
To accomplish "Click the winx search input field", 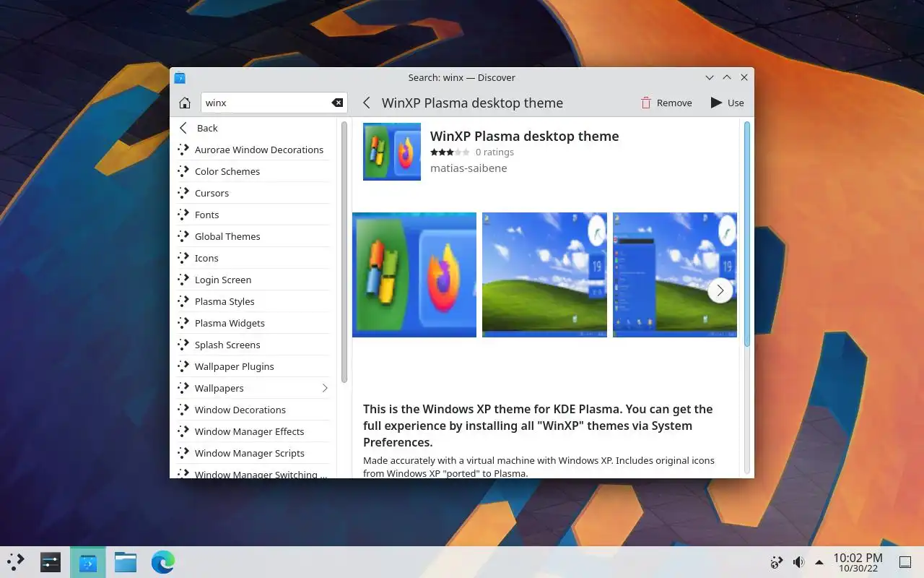I will [274, 103].
